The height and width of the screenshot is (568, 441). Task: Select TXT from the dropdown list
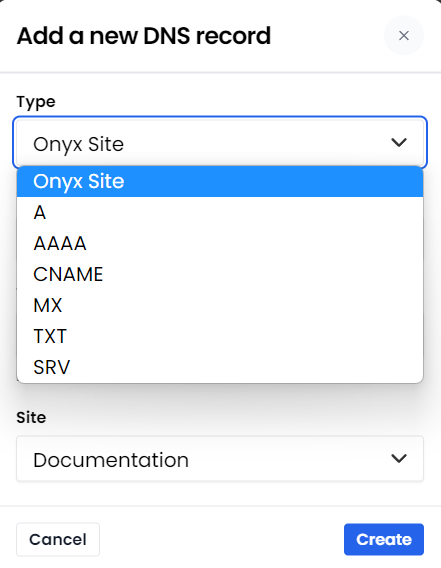(x=220, y=336)
